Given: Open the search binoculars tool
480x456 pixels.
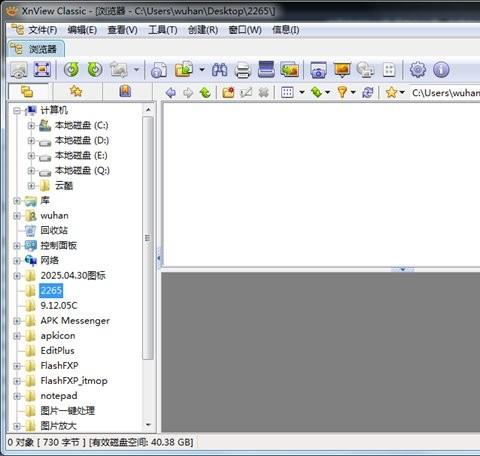Looking at the screenshot, I should (220, 70).
